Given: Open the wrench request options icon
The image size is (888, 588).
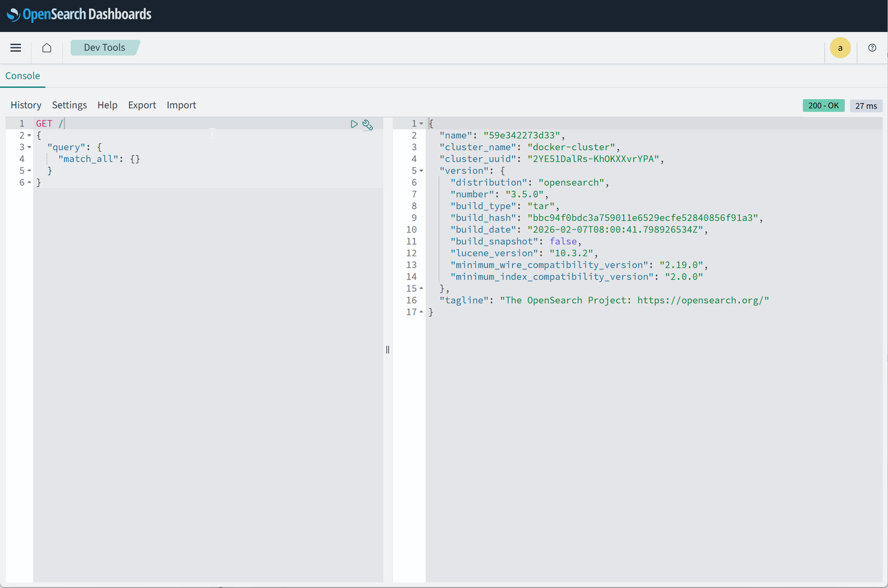Looking at the screenshot, I should [x=367, y=124].
